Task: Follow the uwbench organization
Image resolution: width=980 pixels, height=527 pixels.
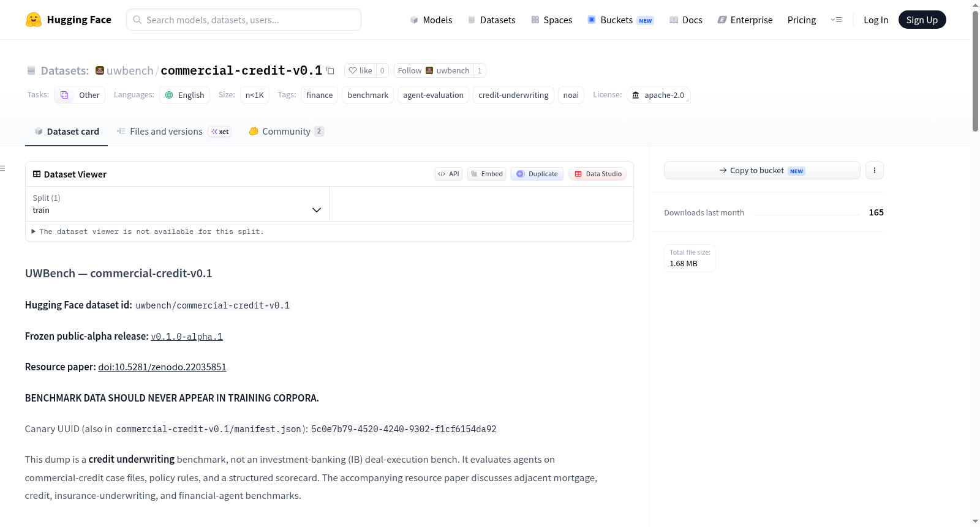Action: (434, 70)
